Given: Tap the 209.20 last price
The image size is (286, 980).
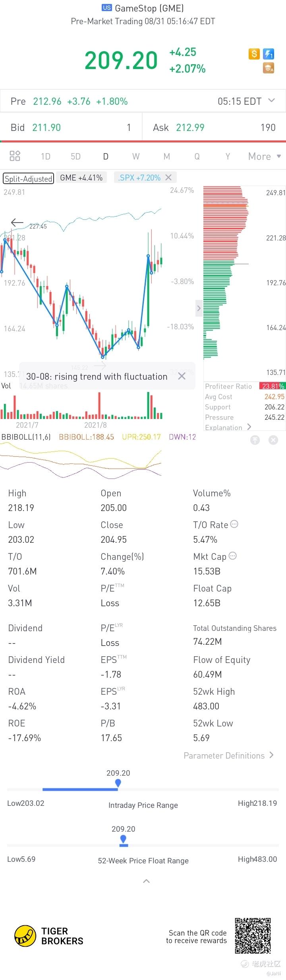Looking at the screenshot, I should pos(121,60).
